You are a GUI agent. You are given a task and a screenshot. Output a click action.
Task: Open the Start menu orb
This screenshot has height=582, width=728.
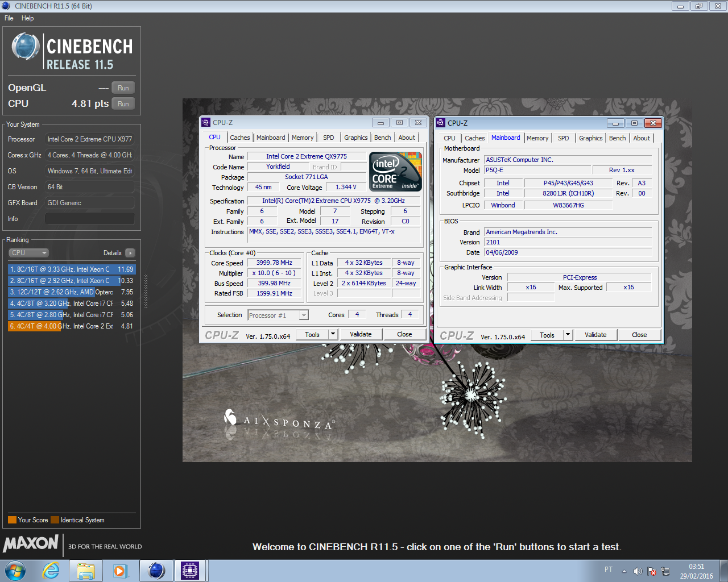[x=15, y=571]
